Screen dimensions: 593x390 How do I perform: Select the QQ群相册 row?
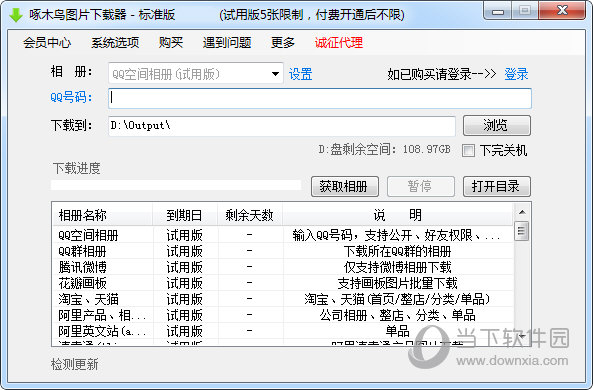click(283, 251)
